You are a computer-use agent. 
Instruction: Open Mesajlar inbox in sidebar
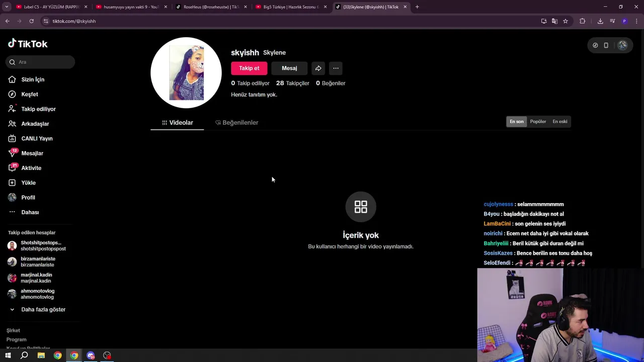tap(26, 153)
